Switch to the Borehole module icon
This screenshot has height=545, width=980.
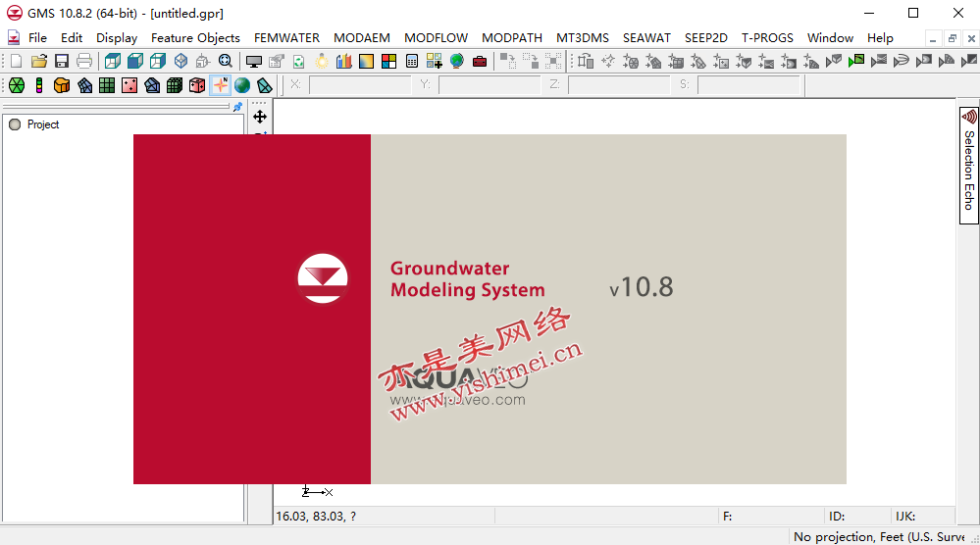39,85
